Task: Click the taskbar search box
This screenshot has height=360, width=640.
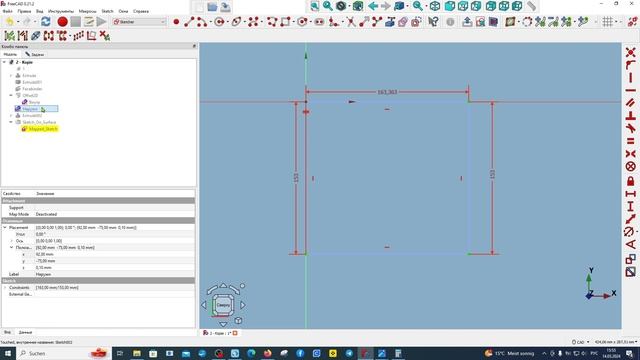Action: point(63,353)
